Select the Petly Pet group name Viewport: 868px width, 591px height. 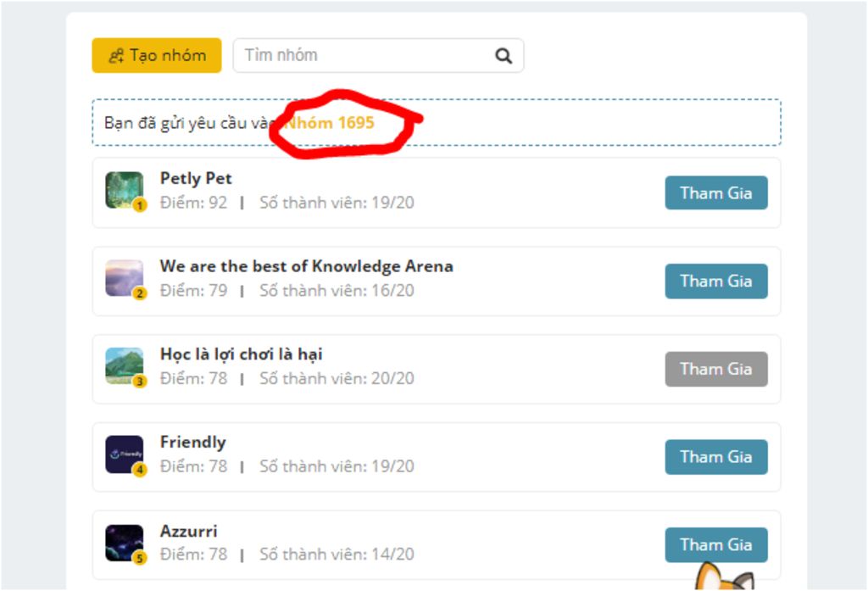pyautogui.click(x=196, y=178)
